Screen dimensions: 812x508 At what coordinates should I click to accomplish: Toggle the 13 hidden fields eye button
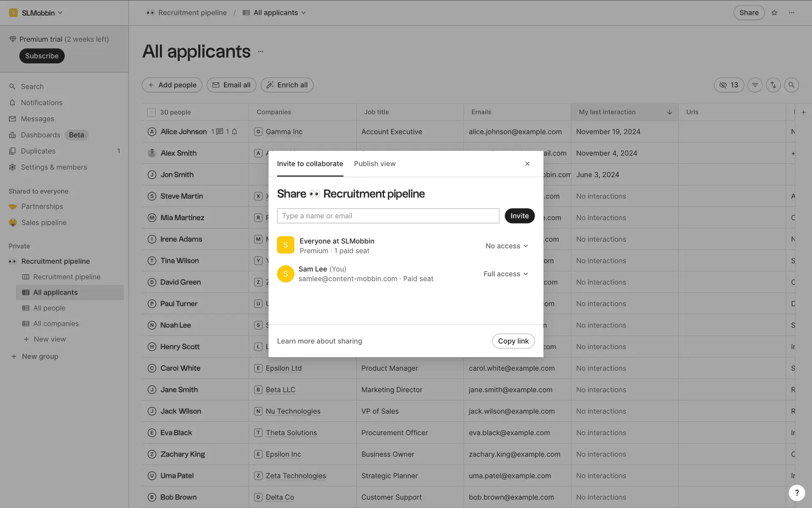coord(729,85)
